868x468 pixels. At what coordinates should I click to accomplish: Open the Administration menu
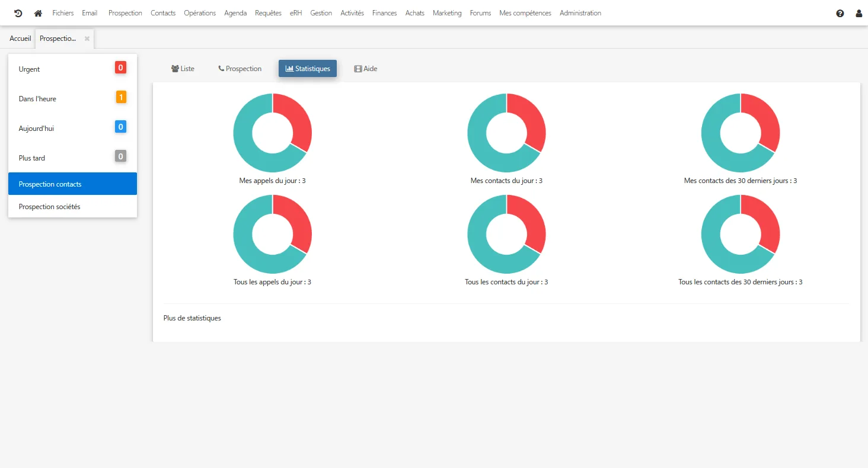(x=580, y=13)
